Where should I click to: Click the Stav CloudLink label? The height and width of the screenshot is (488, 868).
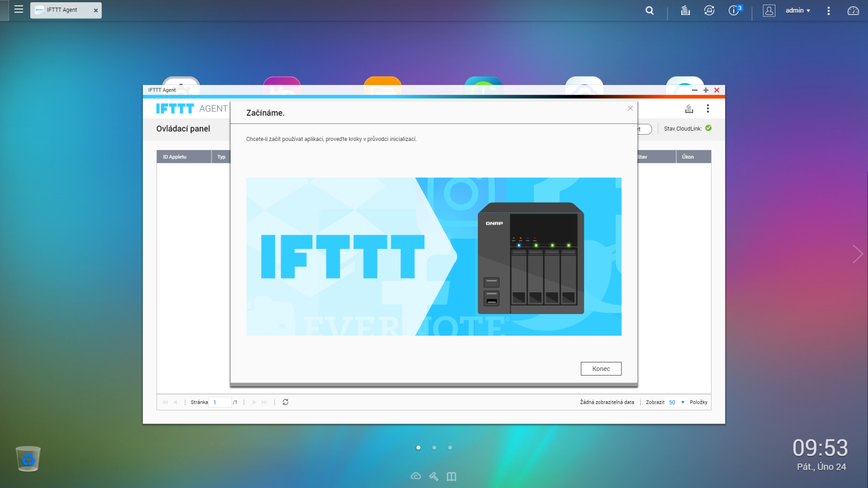coord(683,129)
